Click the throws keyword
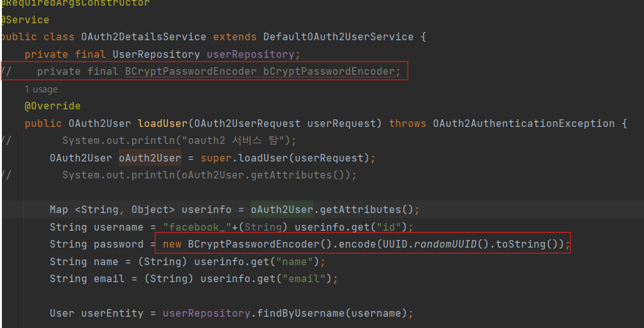The height and width of the screenshot is (328, 644). pyautogui.click(x=408, y=124)
